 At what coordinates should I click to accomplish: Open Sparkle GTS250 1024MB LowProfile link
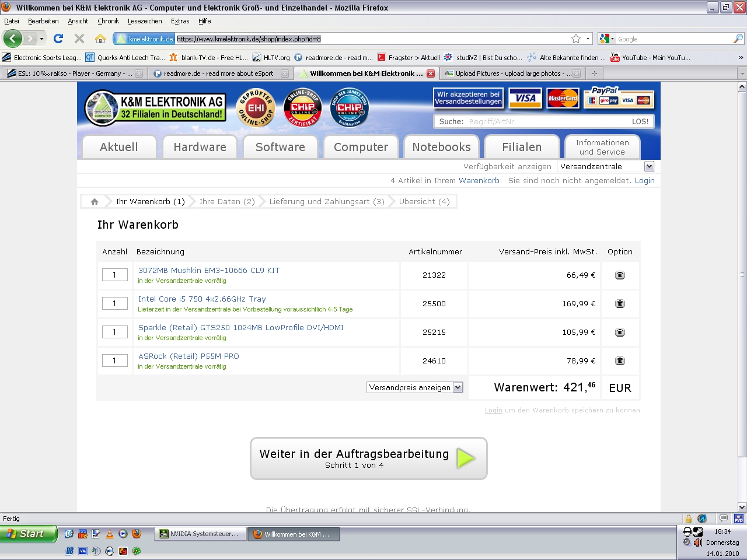241,327
